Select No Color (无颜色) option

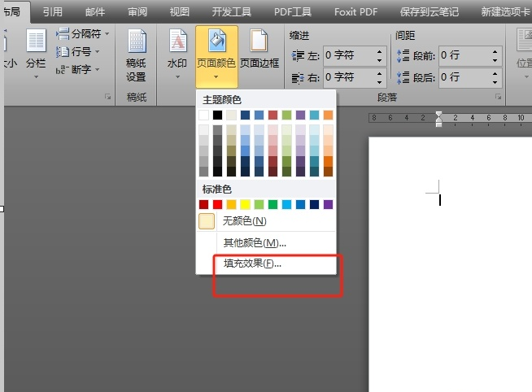266,221
